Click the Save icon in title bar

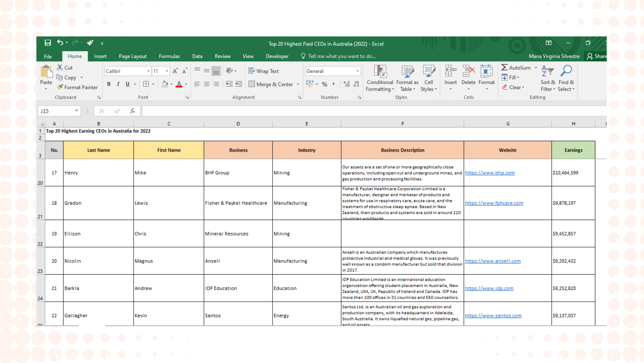[x=48, y=43]
